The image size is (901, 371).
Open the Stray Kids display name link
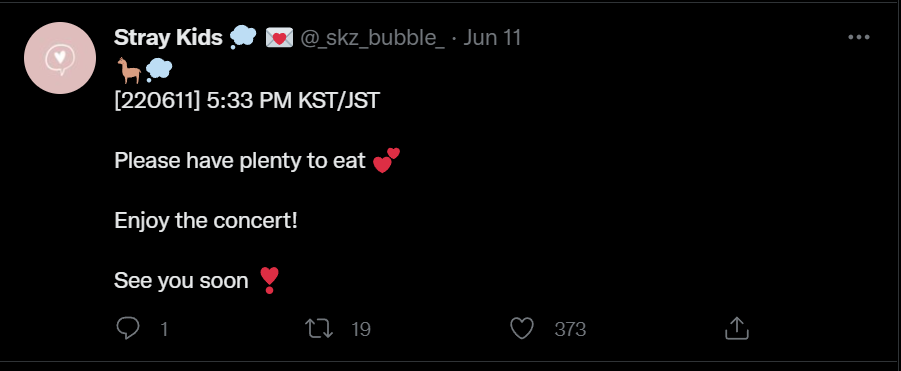pyautogui.click(x=168, y=38)
